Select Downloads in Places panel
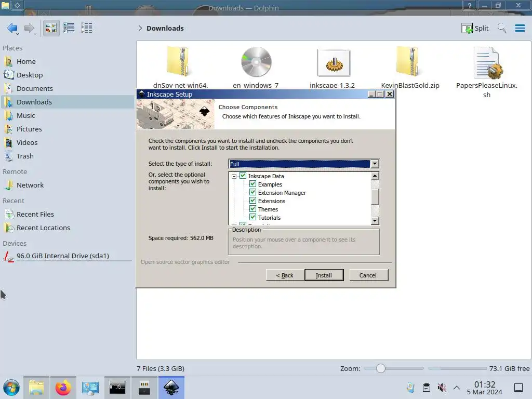This screenshot has width=532, height=399. click(67, 102)
